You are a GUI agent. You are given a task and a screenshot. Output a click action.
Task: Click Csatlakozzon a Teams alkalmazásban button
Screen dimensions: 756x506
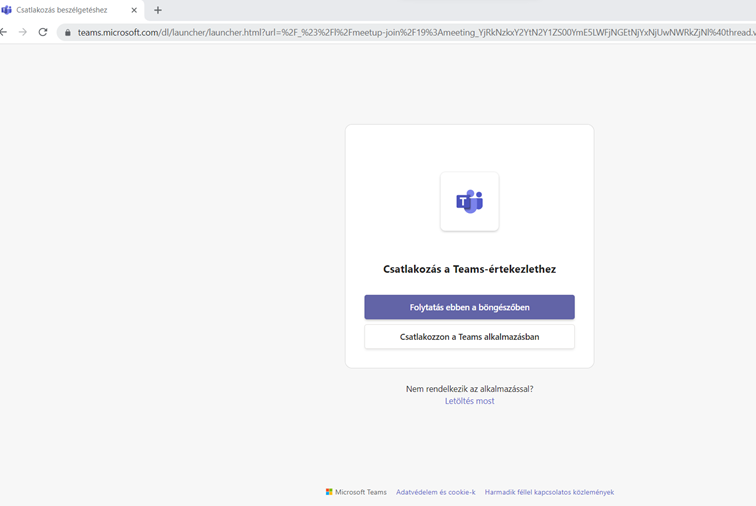point(469,337)
